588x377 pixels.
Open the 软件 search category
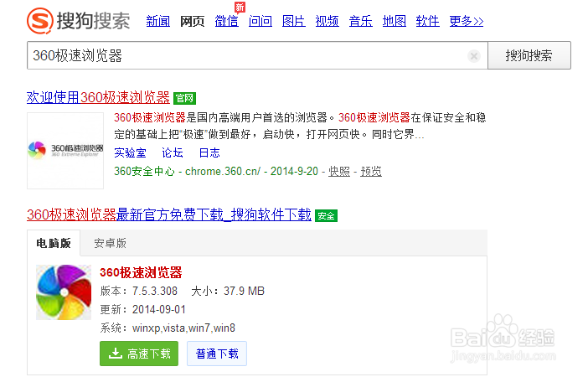(427, 21)
